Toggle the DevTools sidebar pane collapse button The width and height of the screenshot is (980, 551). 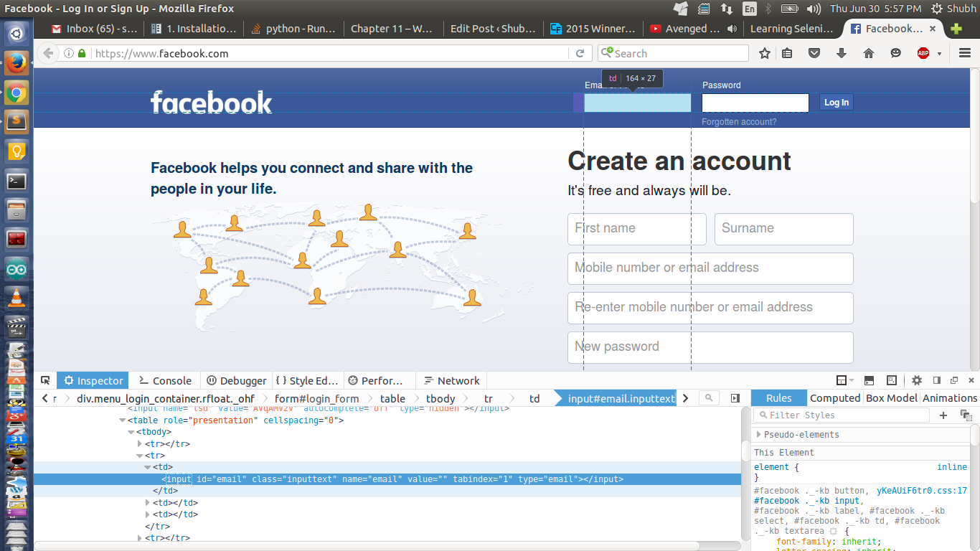(735, 398)
